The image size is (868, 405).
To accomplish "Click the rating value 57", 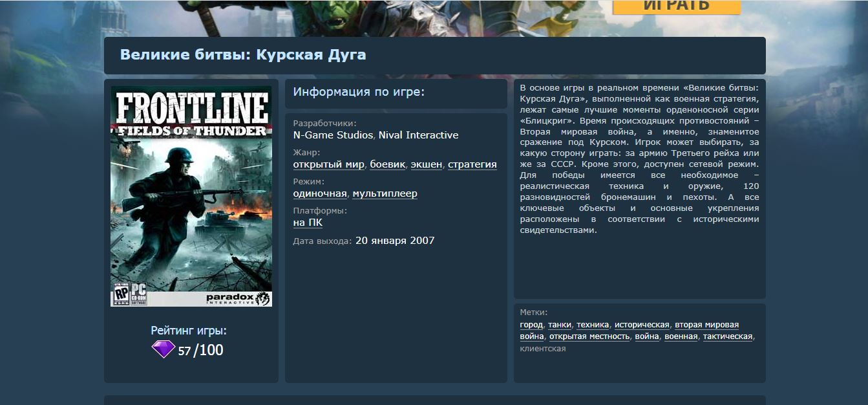I will [184, 351].
